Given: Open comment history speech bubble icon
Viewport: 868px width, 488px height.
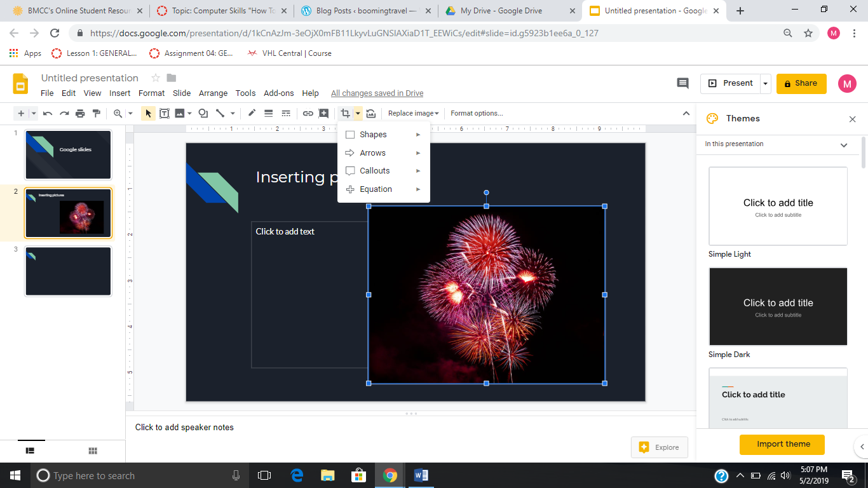Looking at the screenshot, I should (682, 83).
